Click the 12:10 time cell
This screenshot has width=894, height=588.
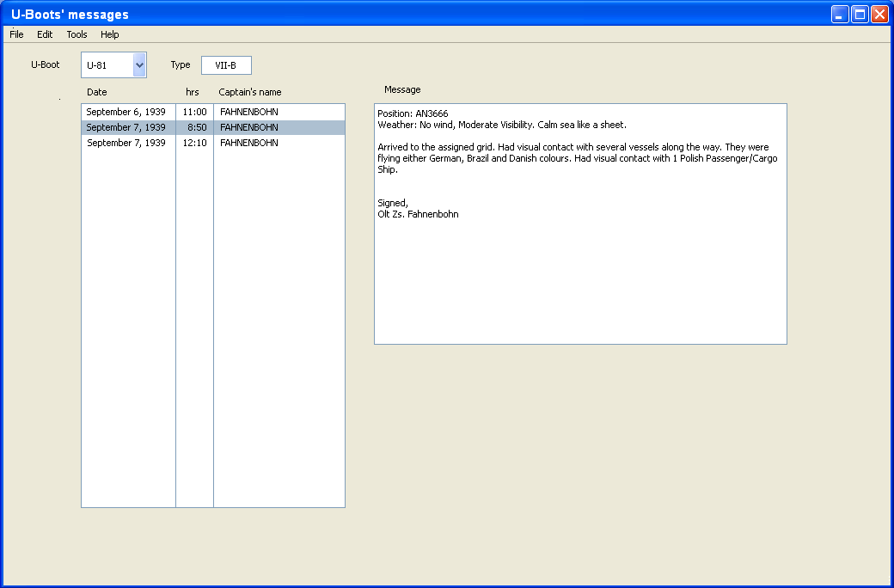coord(194,143)
